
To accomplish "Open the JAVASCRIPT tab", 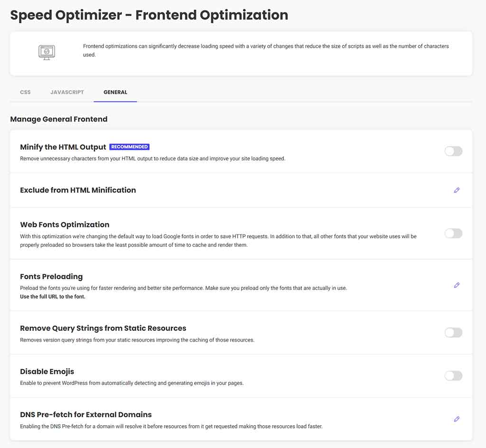I will click(x=67, y=92).
